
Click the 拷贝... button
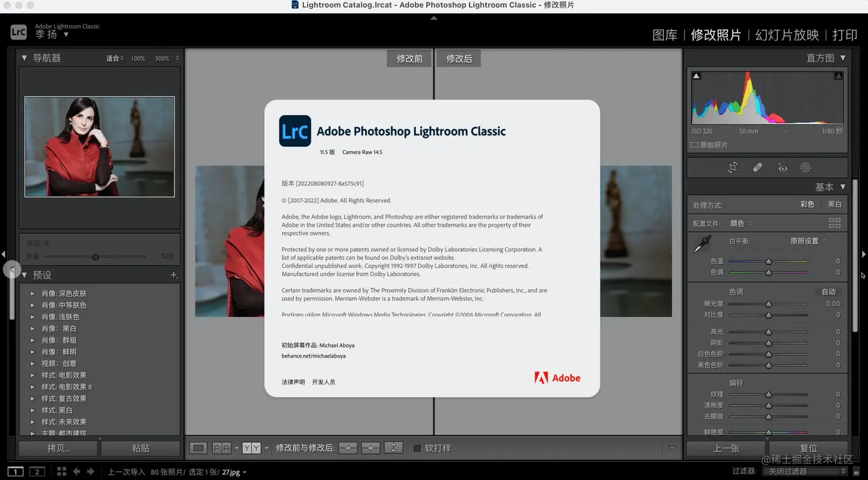pos(58,448)
